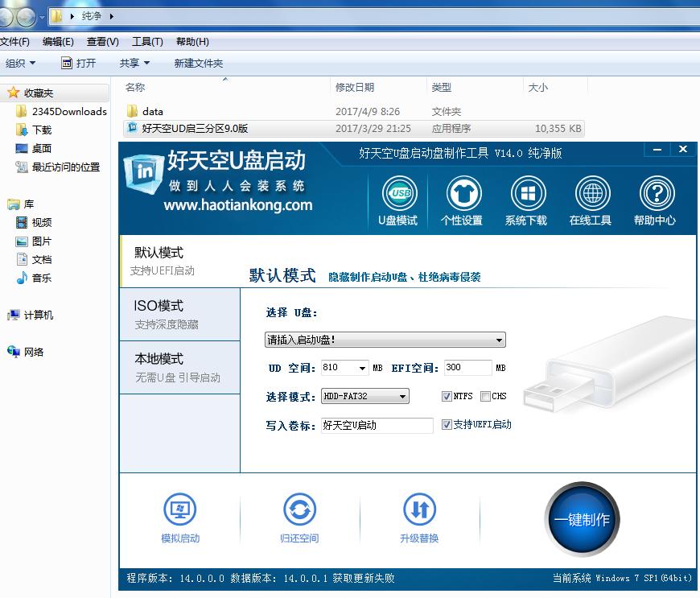Screen dimensions: 700x598
Task: Open 在线工具 globe icon
Action: pyautogui.click(x=592, y=194)
